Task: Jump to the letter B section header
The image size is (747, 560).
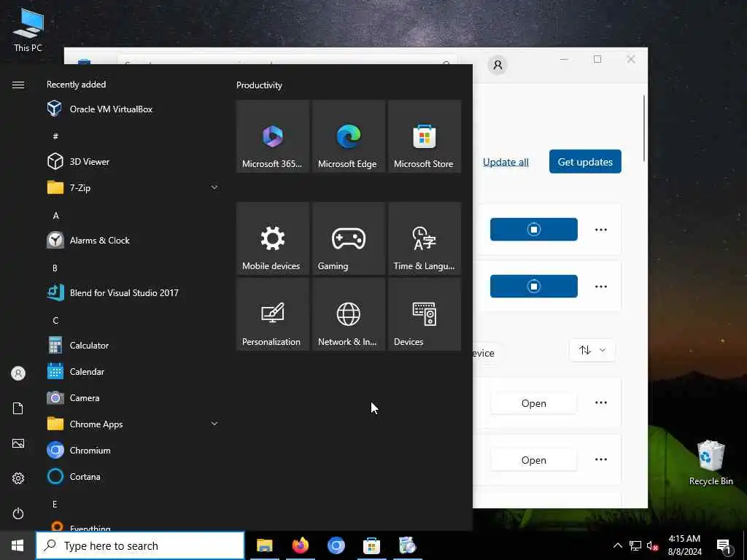Action: click(55, 268)
